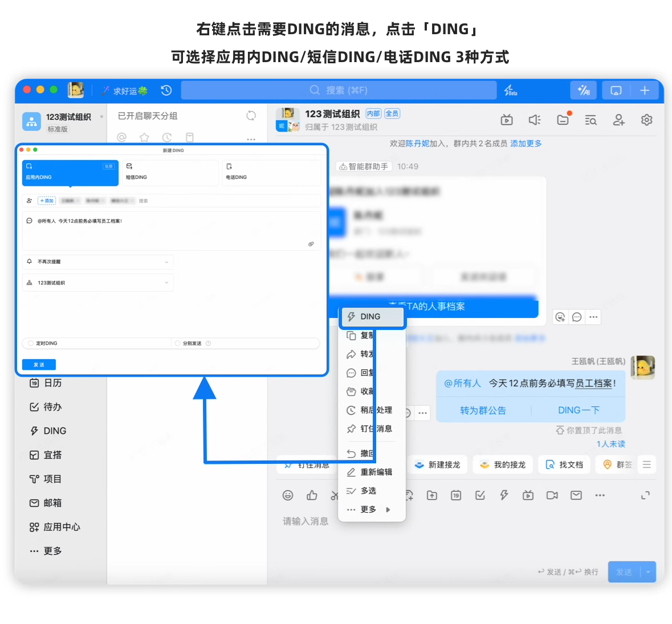Screen dimensions: 672x624
Task: Open 新建接龙 quick action
Action: click(437, 464)
